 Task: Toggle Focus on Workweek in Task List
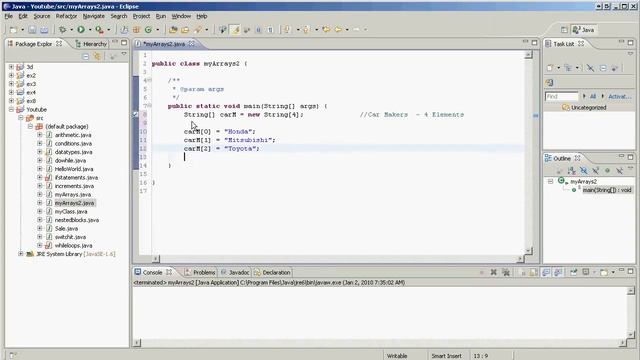615,68
